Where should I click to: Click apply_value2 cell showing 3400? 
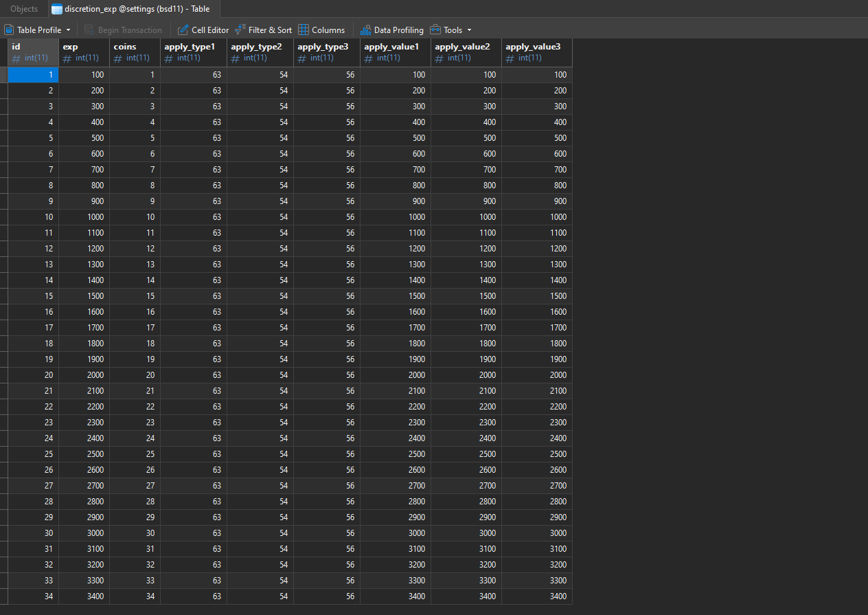tap(466, 596)
